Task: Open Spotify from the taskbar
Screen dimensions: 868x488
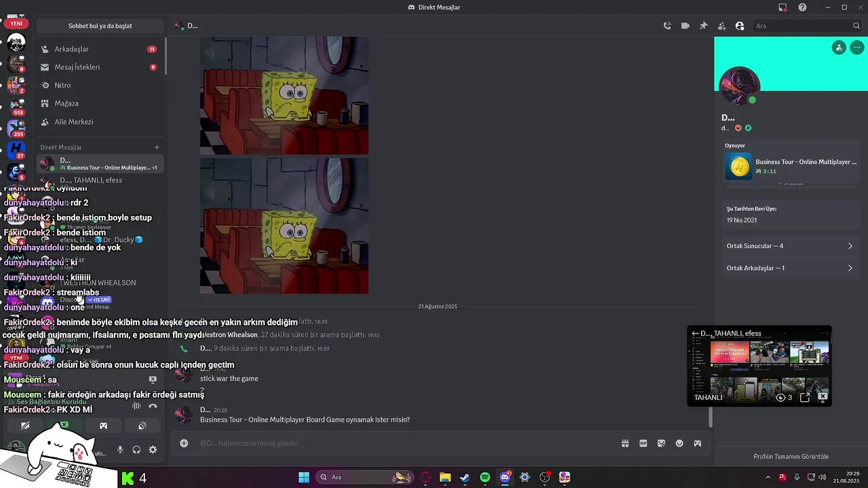Action: 485,477
